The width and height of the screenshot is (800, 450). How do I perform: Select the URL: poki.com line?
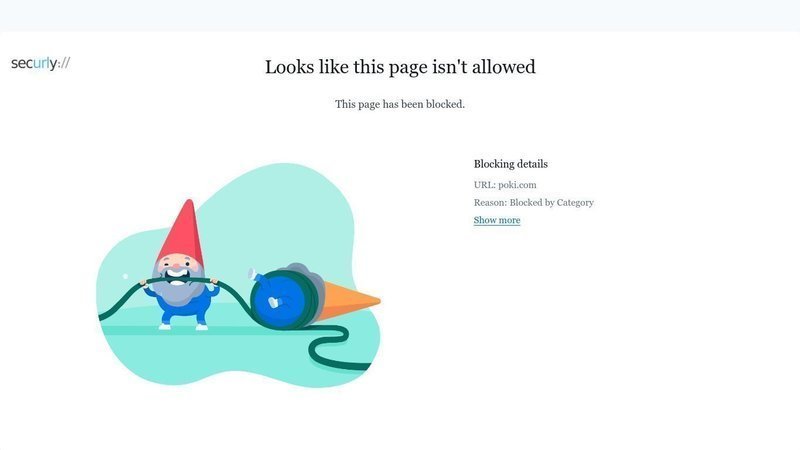click(x=505, y=185)
